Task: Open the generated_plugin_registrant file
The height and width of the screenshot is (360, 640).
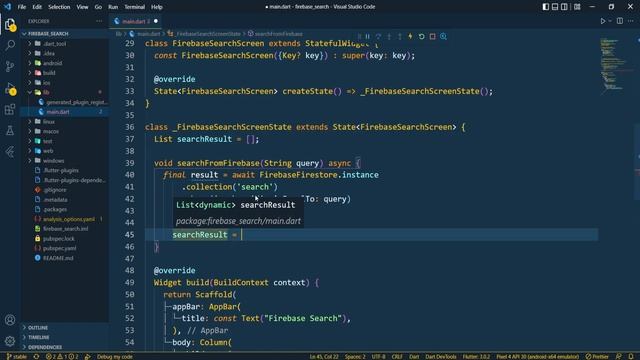Action: tap(65, 102)
